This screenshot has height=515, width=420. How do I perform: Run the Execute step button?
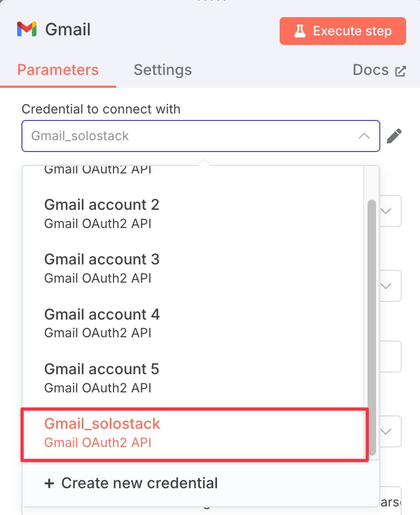(343, 31)
